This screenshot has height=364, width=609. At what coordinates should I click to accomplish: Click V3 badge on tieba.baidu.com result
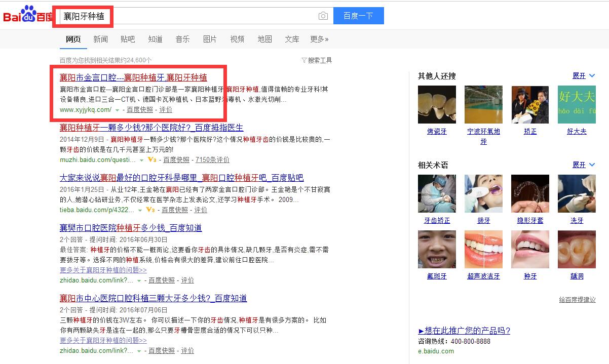[150, 210]
